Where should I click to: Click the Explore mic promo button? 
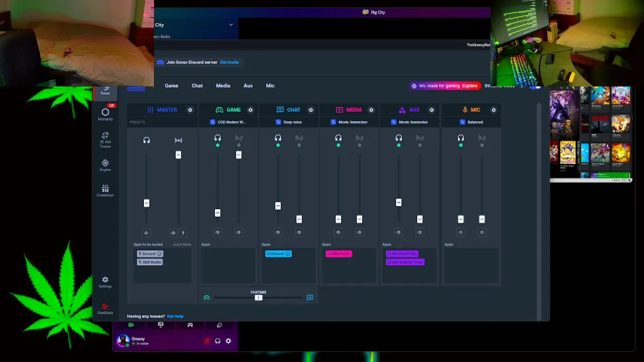470,86
